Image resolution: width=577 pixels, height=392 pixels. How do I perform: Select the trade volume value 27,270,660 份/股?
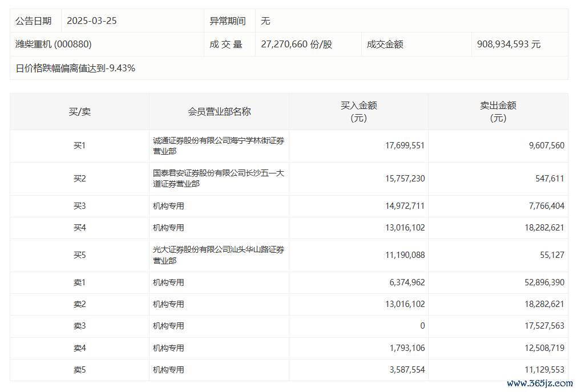tap(296, 45)
